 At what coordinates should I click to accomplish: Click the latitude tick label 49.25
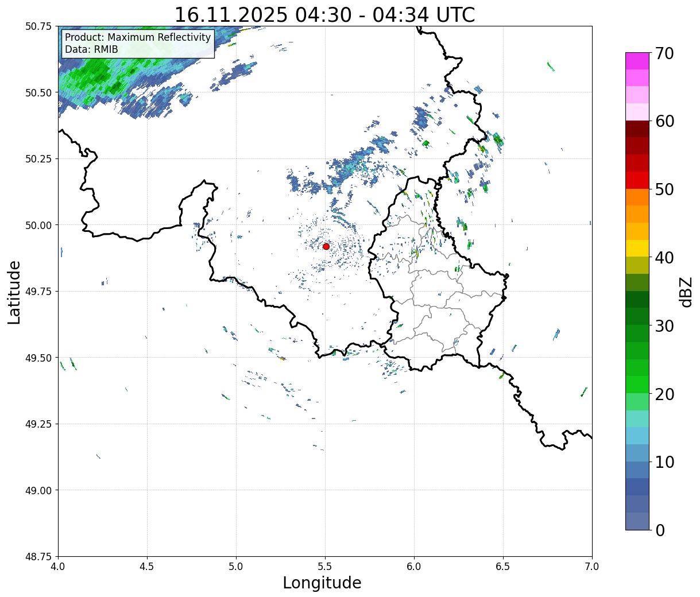pyautogui.click(x=38, y=424)
